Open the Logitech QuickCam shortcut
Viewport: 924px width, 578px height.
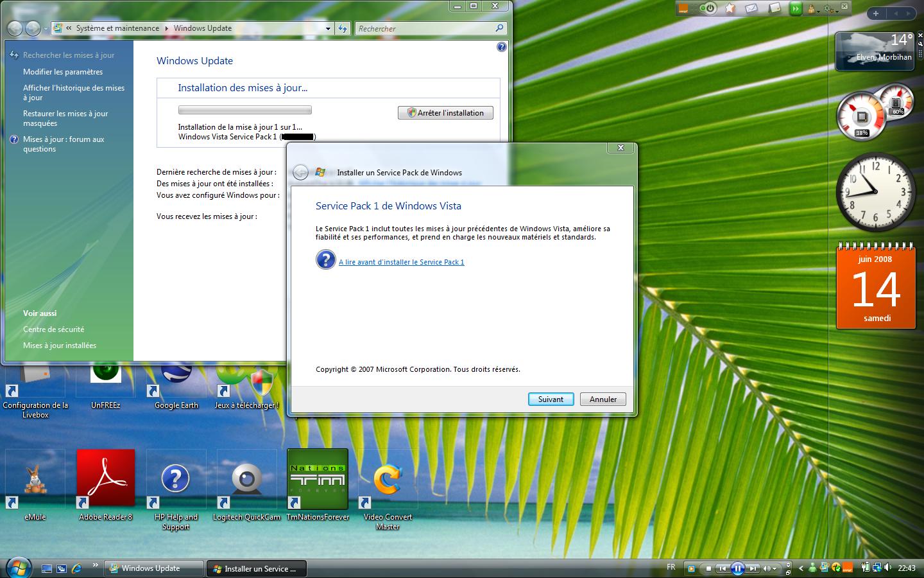246,478
